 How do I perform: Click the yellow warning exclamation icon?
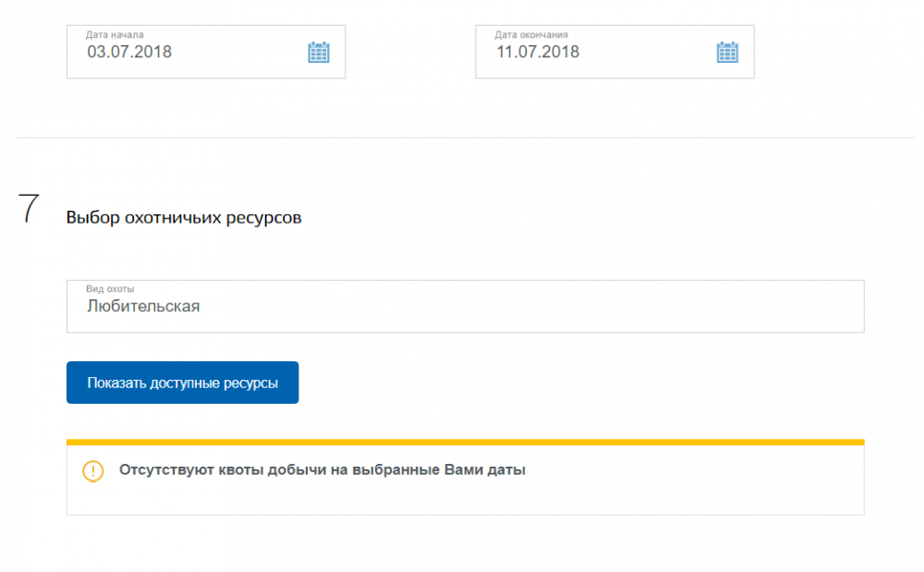[93, 470]
